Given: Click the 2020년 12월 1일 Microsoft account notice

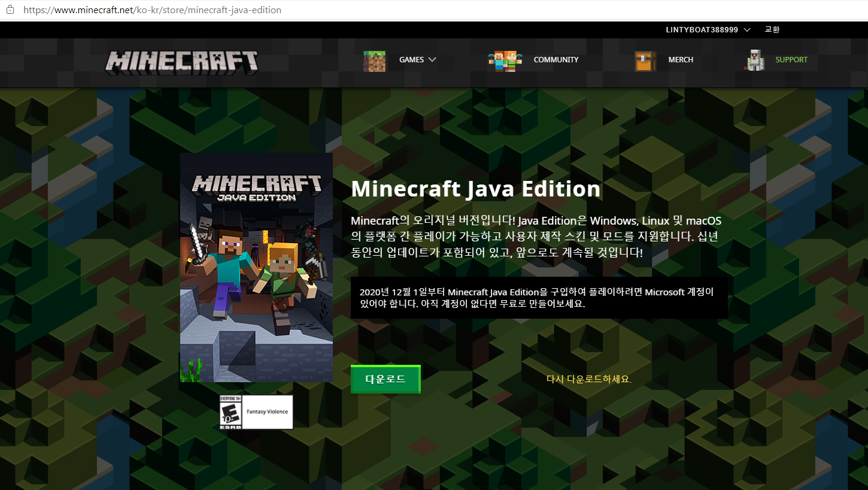Looking at the screenshot, I should coord(539,298).
